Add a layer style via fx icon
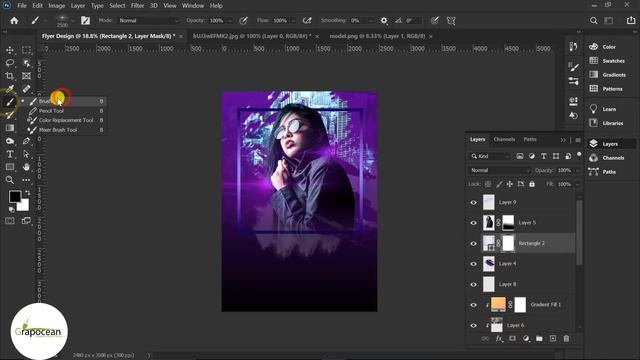The image size is (640, 360). pos(499,338)
